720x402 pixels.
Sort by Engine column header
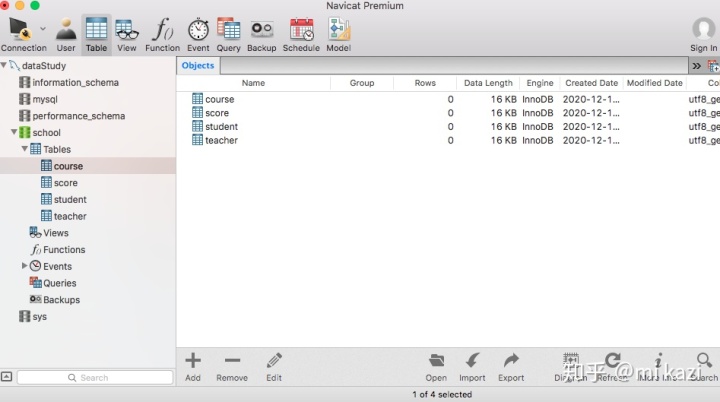[x=540, y=83]
